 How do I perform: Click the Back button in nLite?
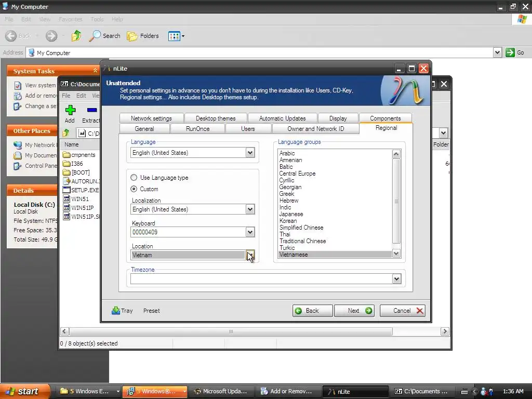pyautogui.click(x=312, y=311)
